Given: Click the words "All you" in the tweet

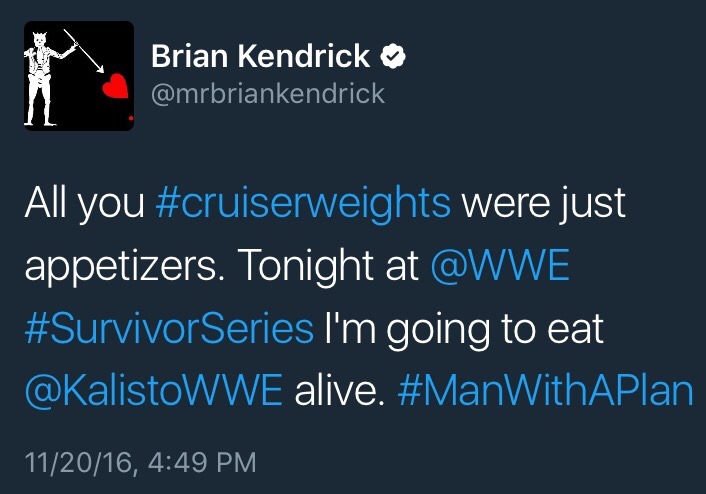Looking at the screenshot, I should pyautogui.click(x=85, y=203).
